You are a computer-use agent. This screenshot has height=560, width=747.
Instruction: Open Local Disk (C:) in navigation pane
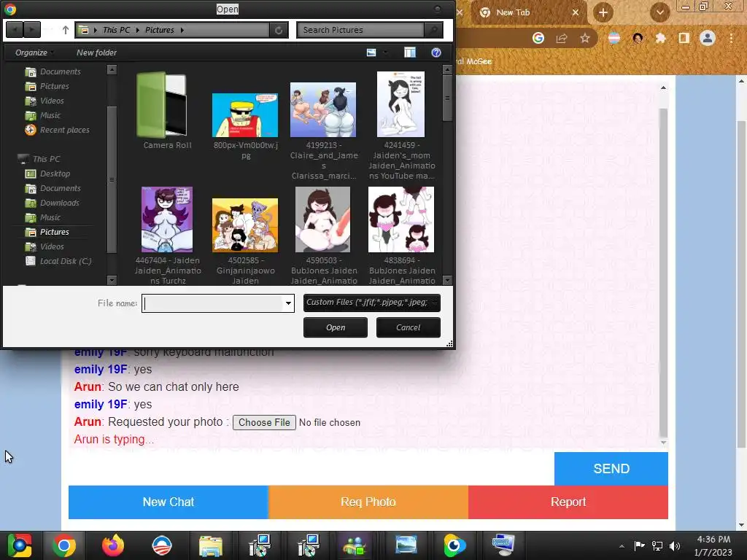58,261
